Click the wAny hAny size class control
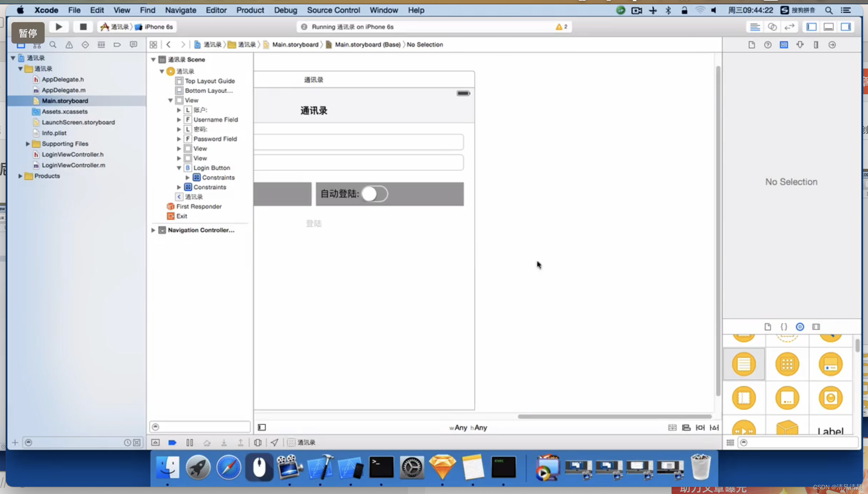This screenshot has width=868, height=494. coord(468,427)
